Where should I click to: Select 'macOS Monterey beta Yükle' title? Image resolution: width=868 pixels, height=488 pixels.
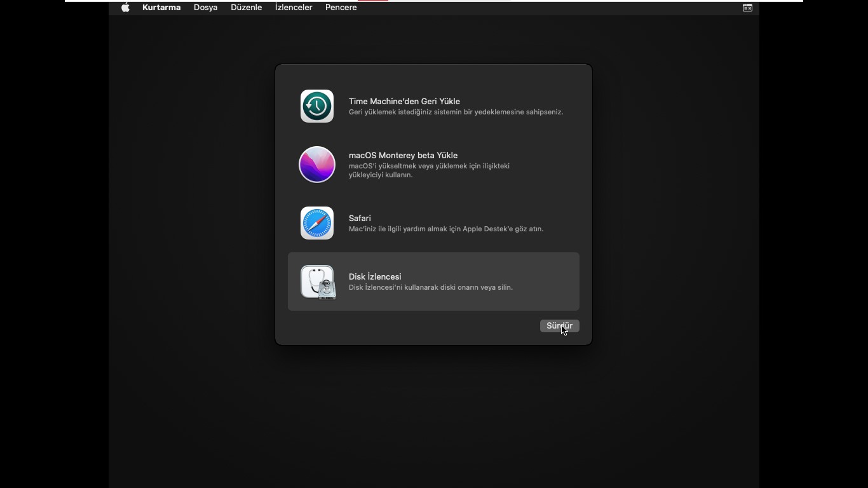pyautogui.click(x=403, y=155)
